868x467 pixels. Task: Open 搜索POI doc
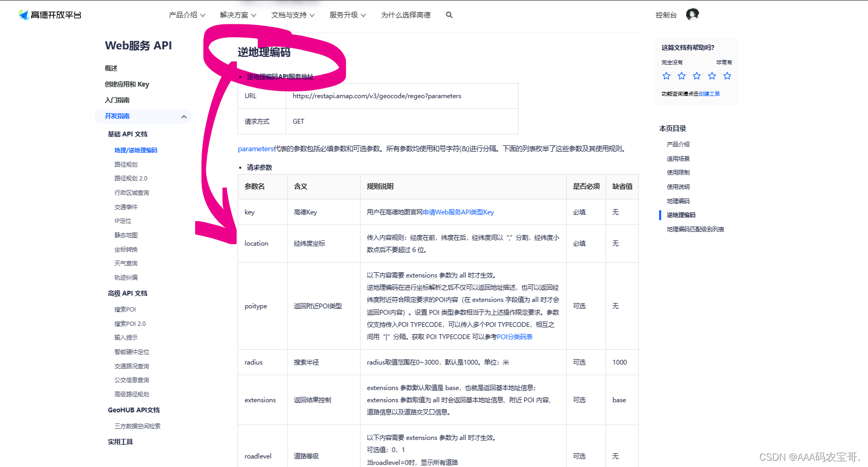(125, 309)
